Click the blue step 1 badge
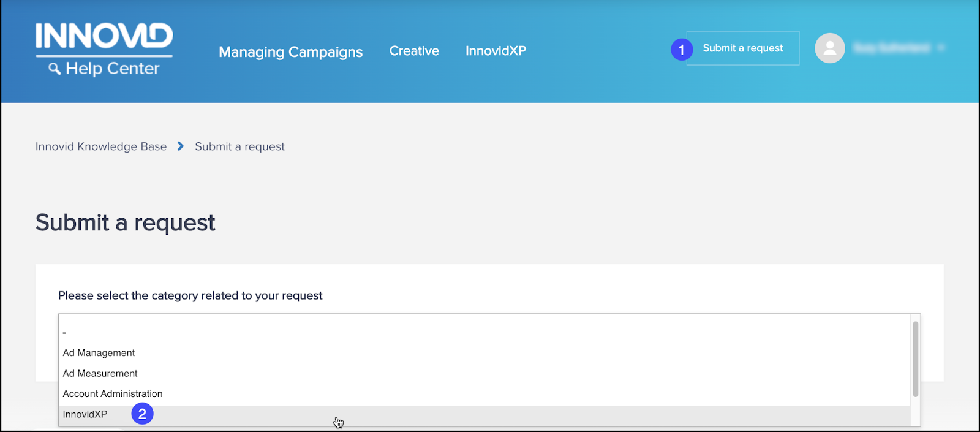Image resolution: width=980 pixels, height=432 pixels. tap(681, 50)
